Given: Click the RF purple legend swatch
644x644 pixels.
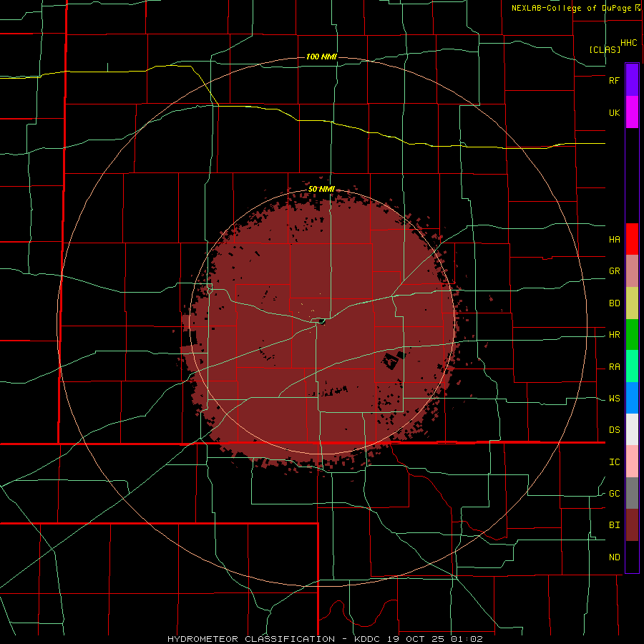Looking at the screenshot, I should pyautogui.click(x=632, y=80).
